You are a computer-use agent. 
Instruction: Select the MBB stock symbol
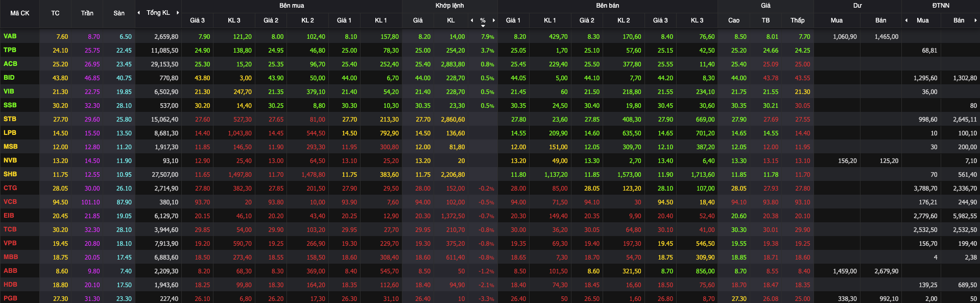point(11,257)
